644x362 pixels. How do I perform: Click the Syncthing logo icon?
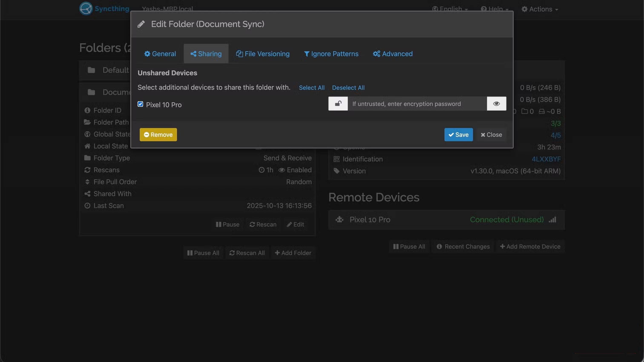pyautogui.click(x=86, y=9)
